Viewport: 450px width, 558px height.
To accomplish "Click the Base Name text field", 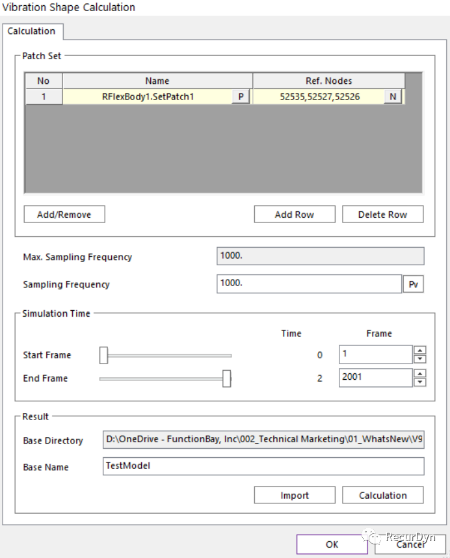I will coord(264,466).
